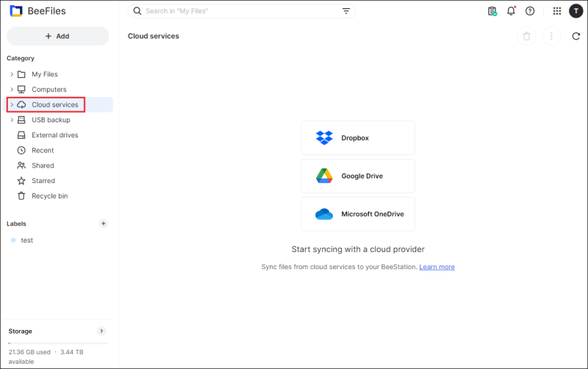
Task: Click the Dropbox logo icon
Action: [x=324, y=137]
